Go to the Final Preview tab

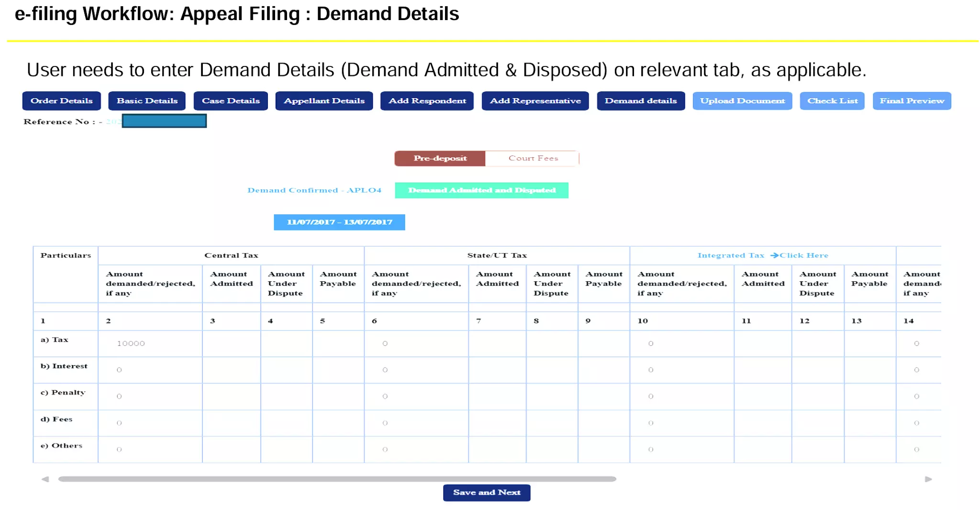[912, 101]
